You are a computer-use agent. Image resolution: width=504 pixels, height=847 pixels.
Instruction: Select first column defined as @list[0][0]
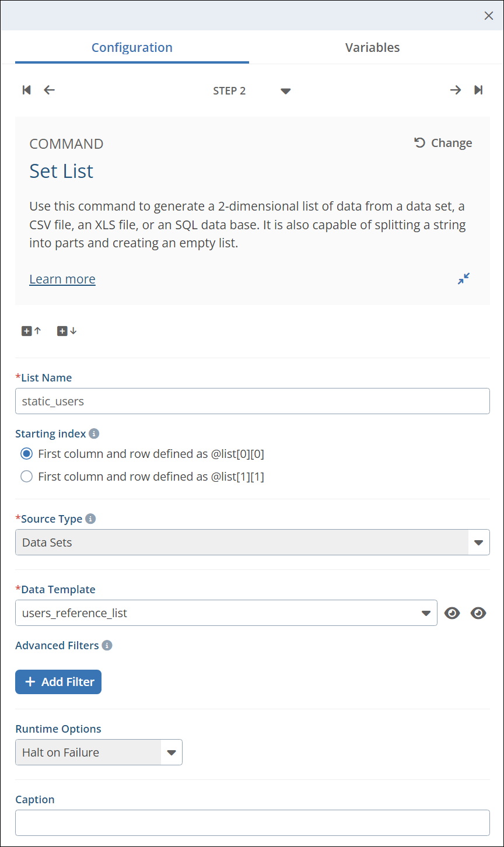coord(26,454)
